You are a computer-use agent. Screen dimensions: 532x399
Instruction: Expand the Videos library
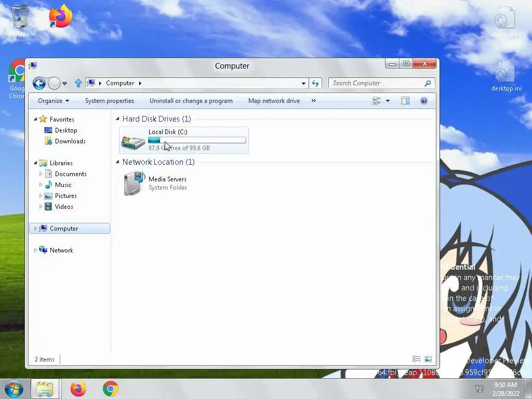(x=41, y=207)
